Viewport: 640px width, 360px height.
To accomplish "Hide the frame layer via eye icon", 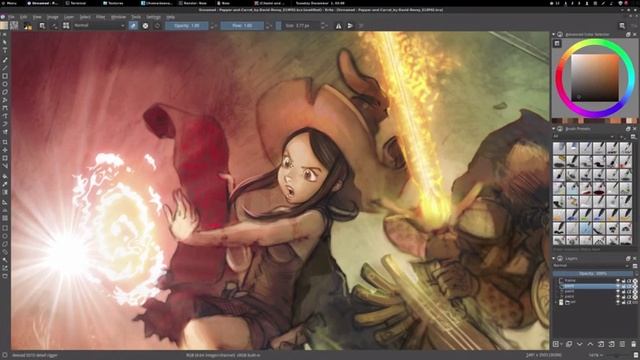I will pos(618,281).
